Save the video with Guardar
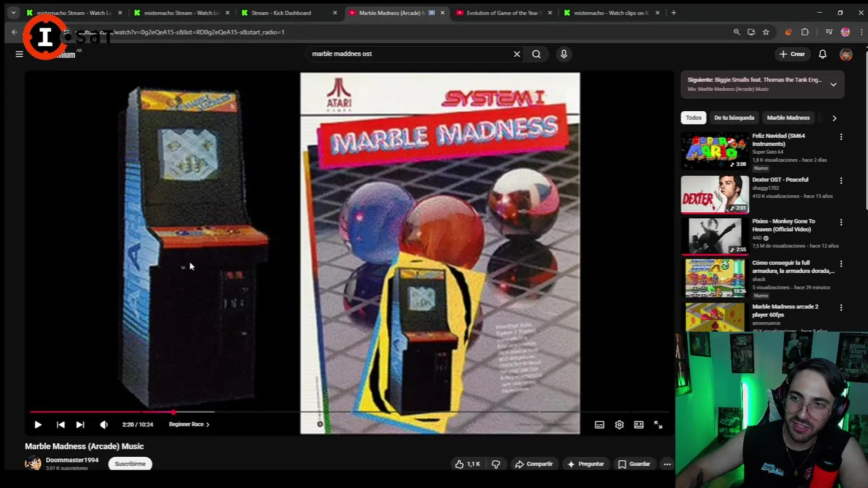The width and height of the screenshot is (868, 488). coord(634,464)
